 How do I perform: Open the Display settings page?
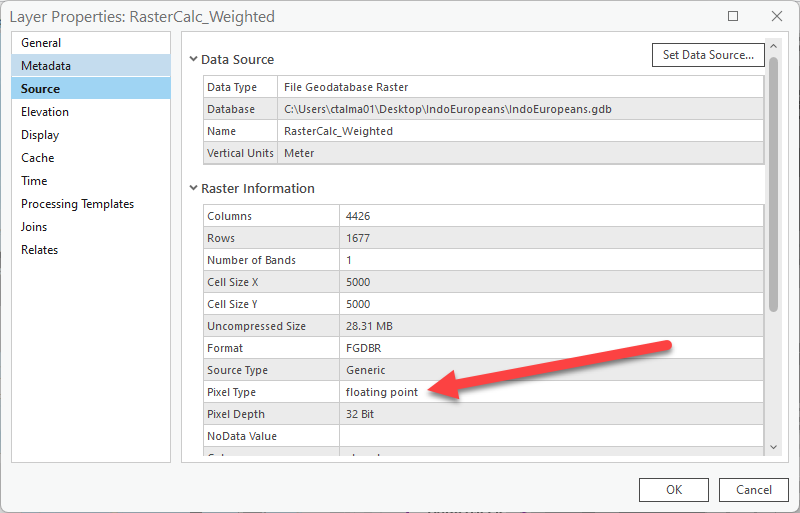click(x=40, y=135)
